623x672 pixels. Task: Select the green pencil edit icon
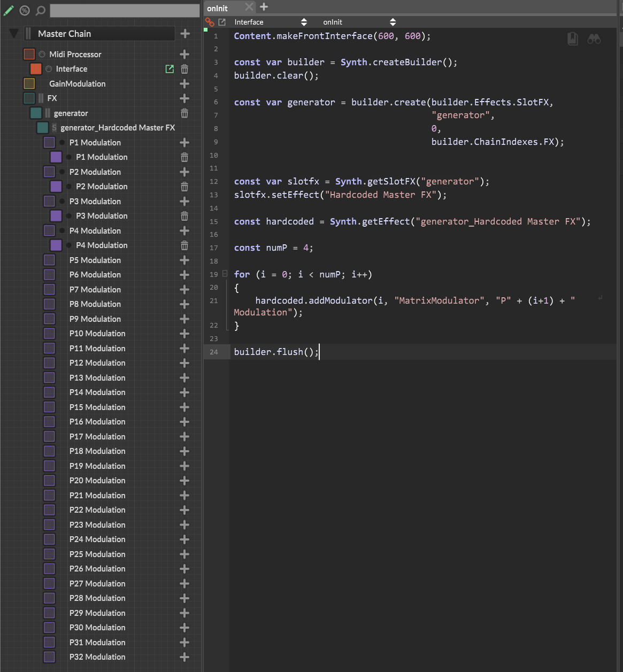click(x=8, y=10)
